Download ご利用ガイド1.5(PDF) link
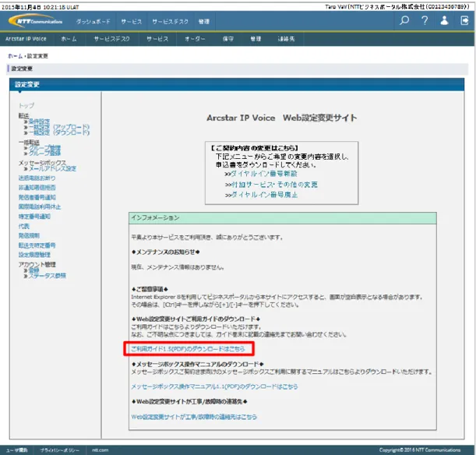Screen dimensions: 476x455 (188, 349)
